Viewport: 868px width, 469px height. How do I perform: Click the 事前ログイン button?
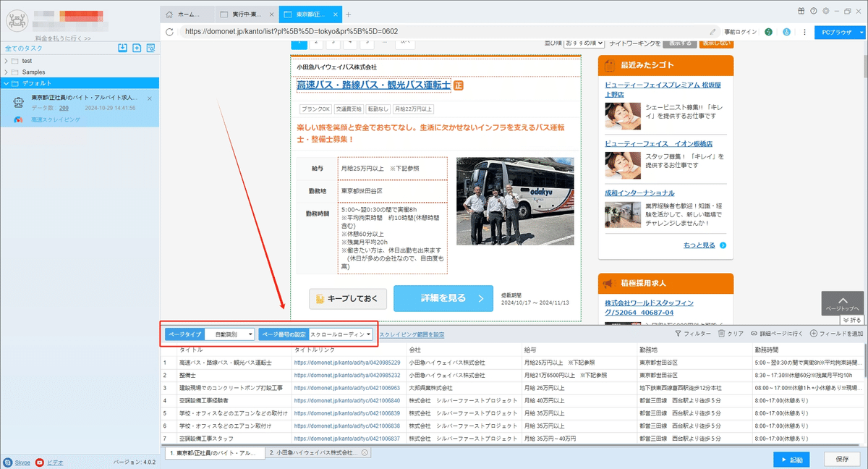[741, 32]
